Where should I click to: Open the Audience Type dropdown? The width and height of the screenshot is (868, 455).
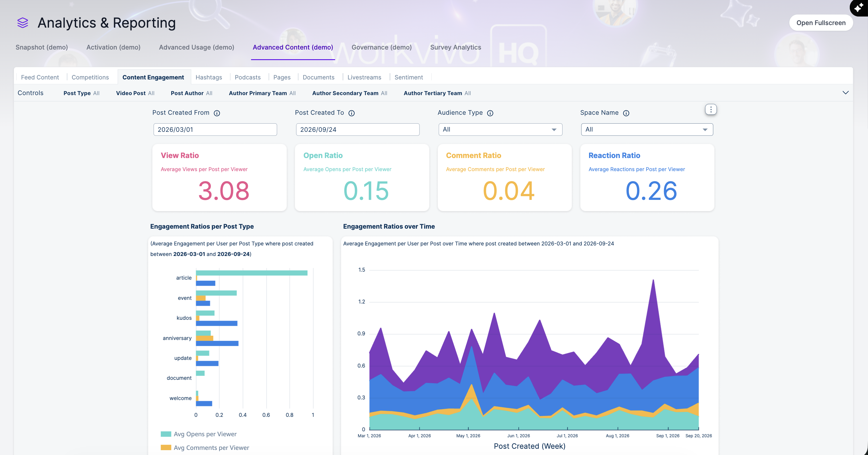coord(500,130)
